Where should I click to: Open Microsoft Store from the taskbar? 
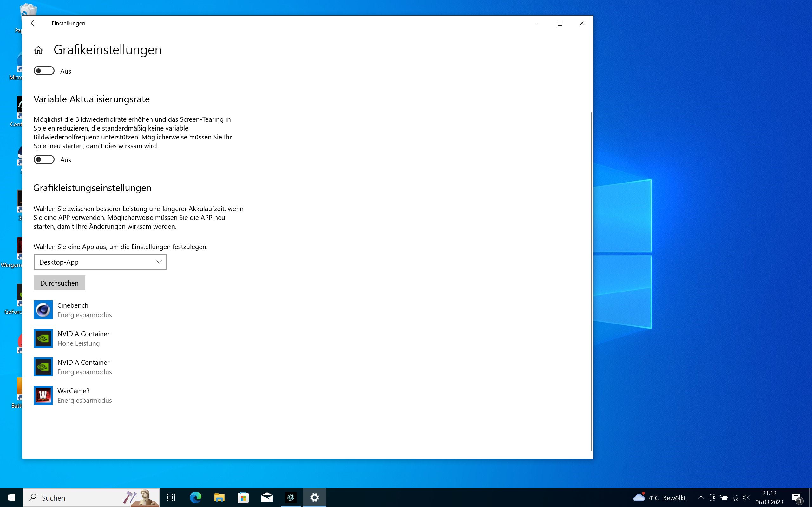coord(243,497)
